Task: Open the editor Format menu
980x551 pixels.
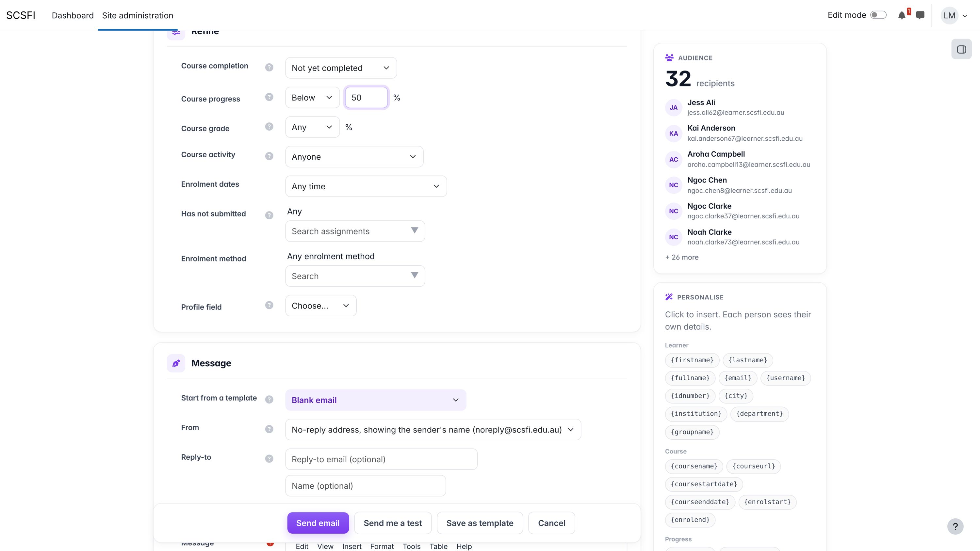Action: 382,546
